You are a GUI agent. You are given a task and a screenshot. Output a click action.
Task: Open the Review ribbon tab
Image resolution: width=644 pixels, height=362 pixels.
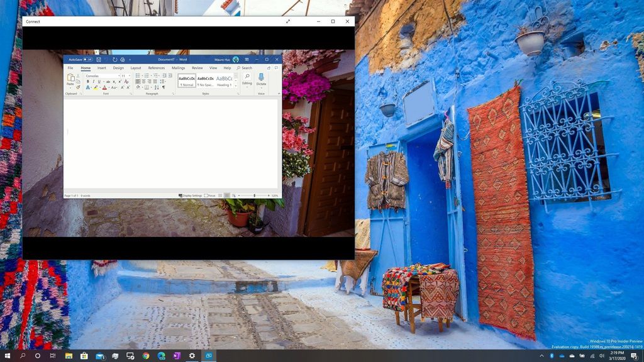[x=197, y=68]
